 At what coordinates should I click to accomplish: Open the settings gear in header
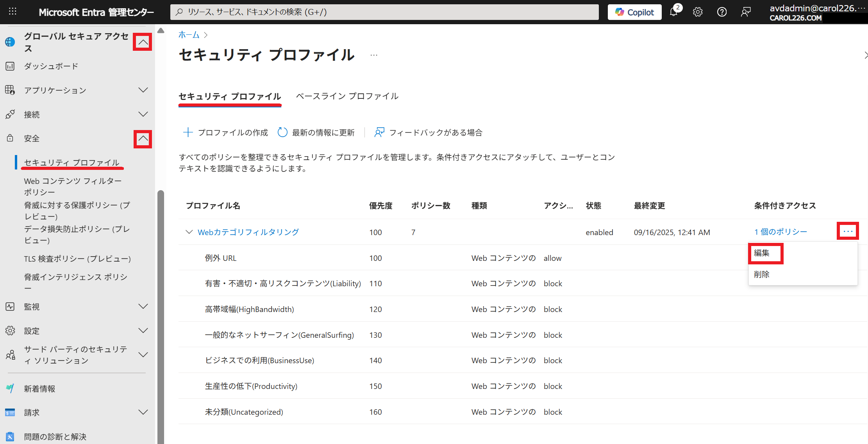698,12
